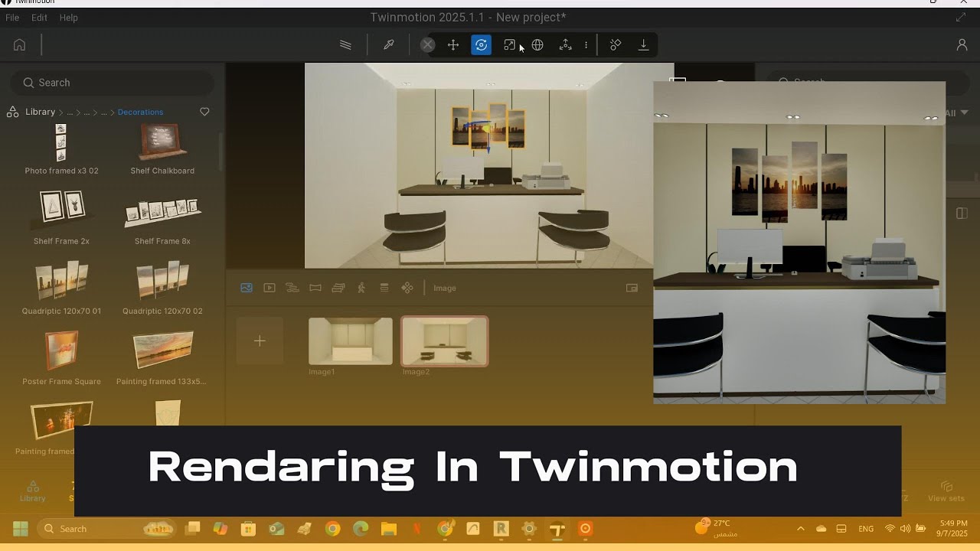
Task: Toggle the favorites heart in Library
Action: coord(204,112)
